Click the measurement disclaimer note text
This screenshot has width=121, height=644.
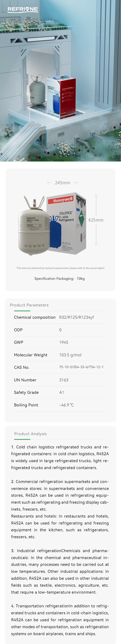coord(60,268)
